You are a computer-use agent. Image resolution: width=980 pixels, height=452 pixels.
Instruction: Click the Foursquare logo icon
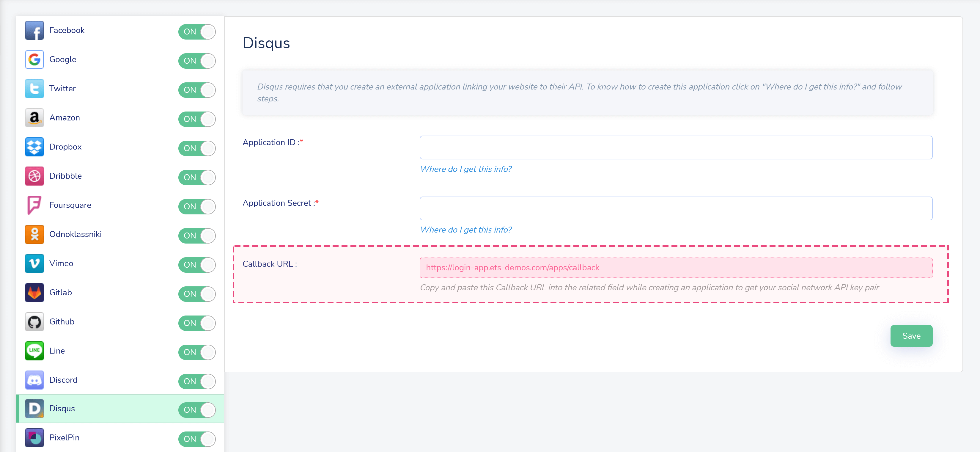tap(34, 205)
